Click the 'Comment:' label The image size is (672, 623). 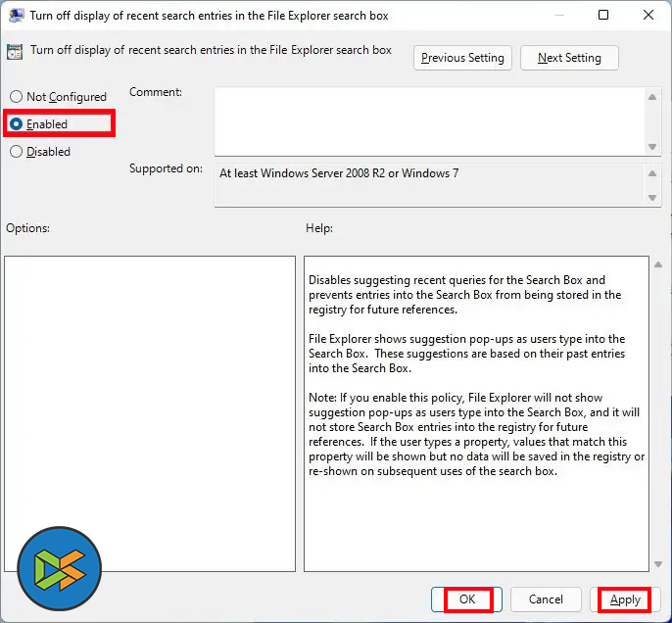(x=156, y=92)
